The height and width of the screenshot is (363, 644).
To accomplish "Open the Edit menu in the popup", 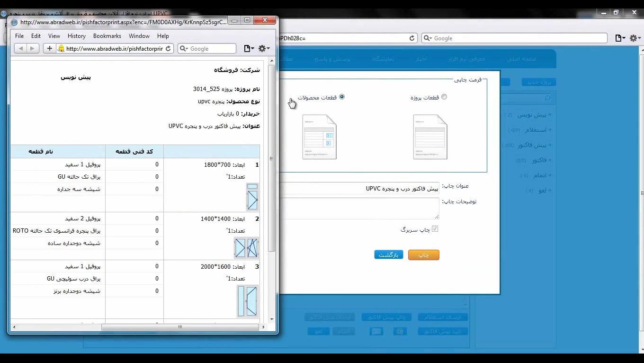I will [36, 36].
